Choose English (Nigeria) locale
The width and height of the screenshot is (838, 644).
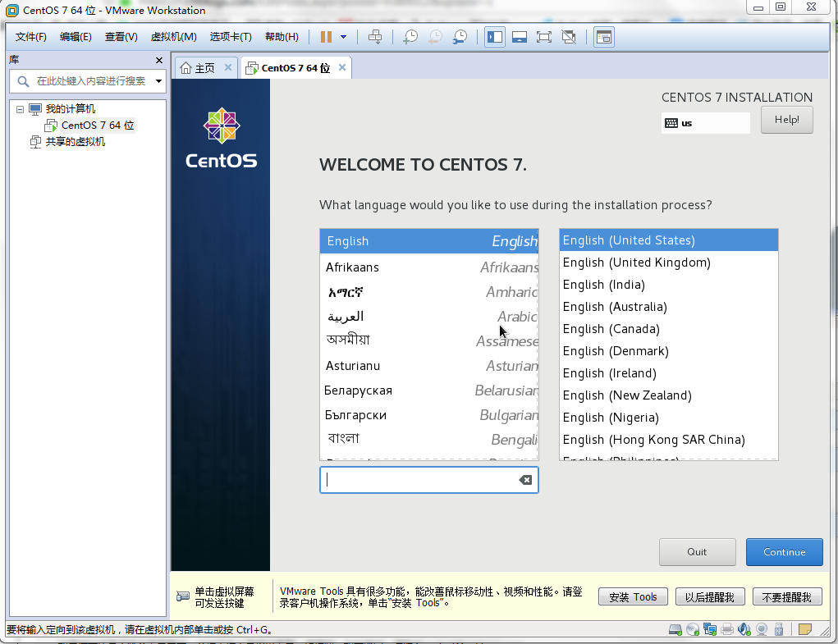(669, 418)
